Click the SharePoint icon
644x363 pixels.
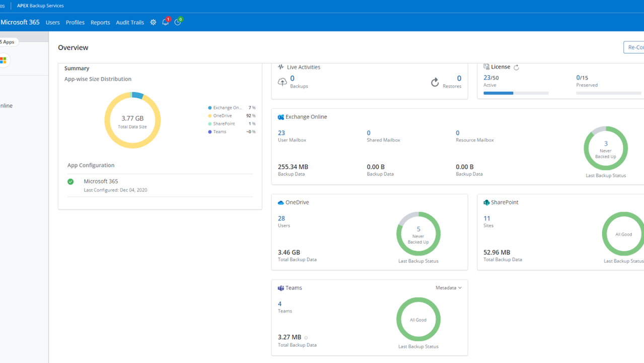pyautogui.click(x=486, y=203)
